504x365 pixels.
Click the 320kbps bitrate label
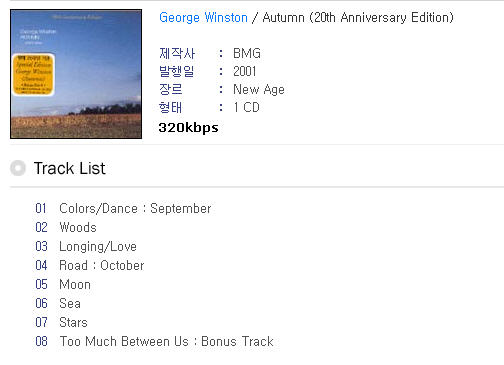pyautogui.click(x=188, y=128)
